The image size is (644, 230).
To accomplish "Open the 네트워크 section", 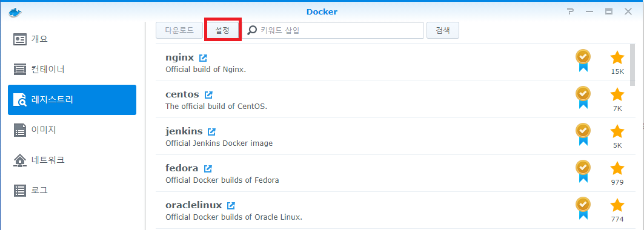I will point(72,160).
